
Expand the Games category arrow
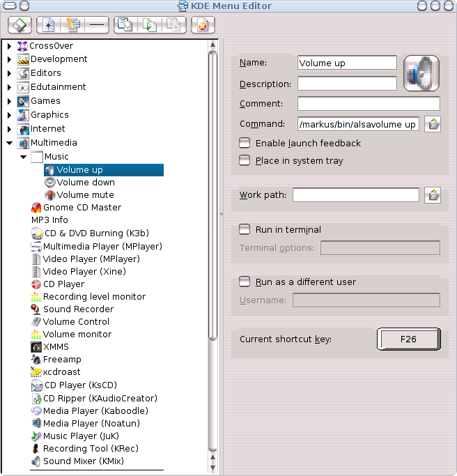pos(10,102)
